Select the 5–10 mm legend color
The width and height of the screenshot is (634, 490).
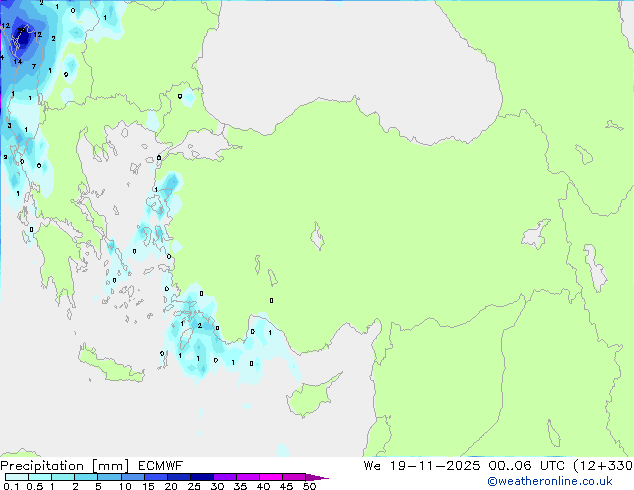109,477
